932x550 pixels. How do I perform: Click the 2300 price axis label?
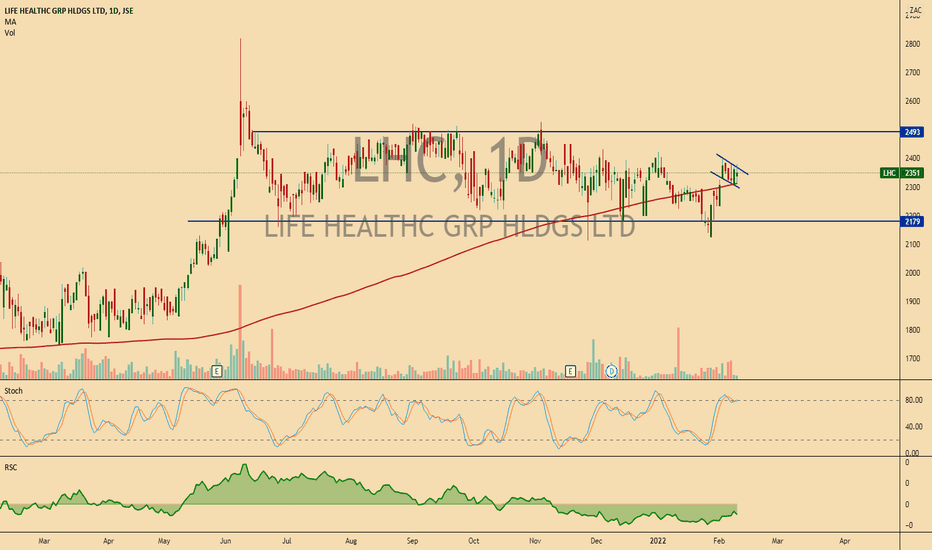(912, 187)
